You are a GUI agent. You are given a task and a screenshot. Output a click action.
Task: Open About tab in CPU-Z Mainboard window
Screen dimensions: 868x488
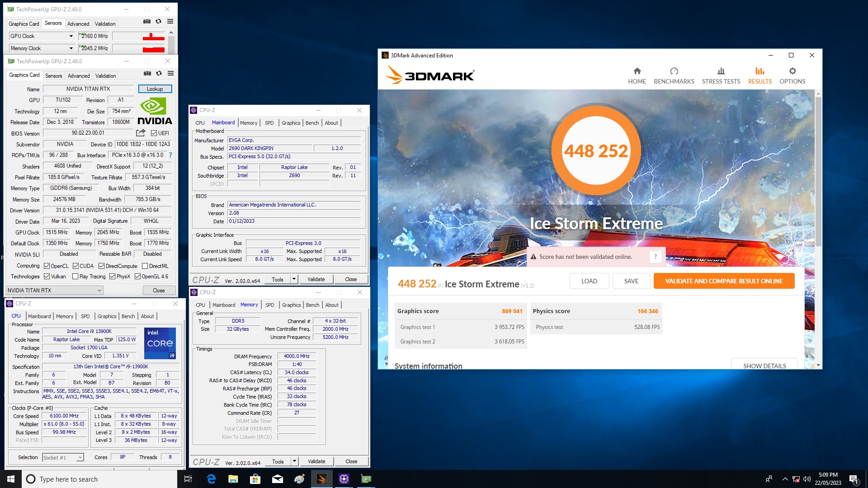[x=331, y=123]
